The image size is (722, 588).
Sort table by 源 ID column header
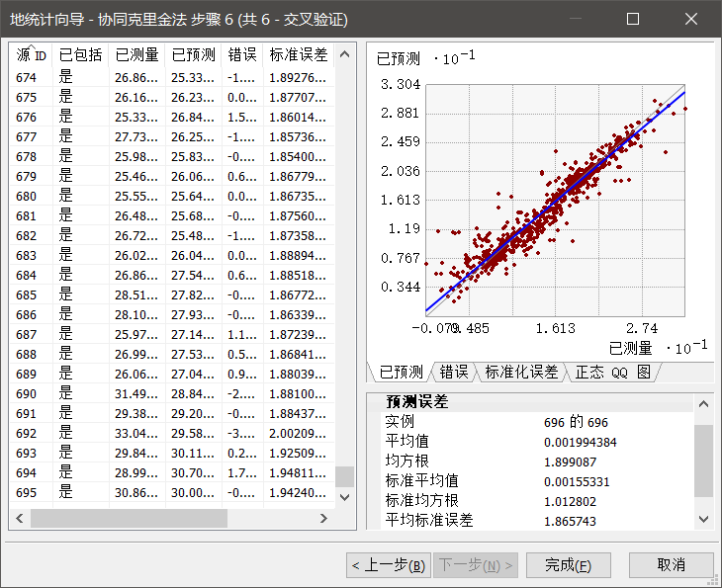coord(31,54)
